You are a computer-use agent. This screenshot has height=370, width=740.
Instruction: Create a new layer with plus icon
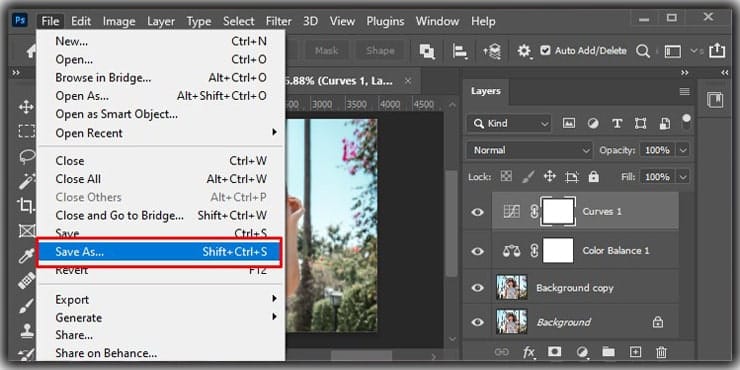tap(635, 352)
